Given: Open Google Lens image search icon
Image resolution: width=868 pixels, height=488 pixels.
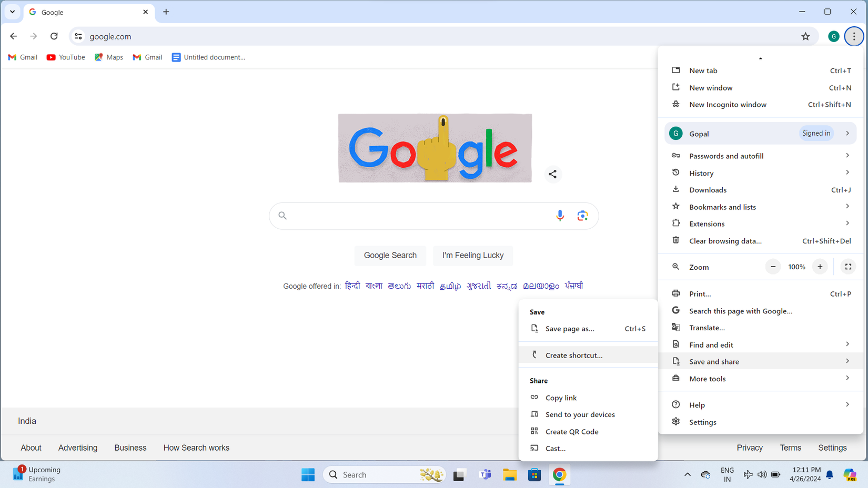Looking at the screenshot, I should 582,216.
